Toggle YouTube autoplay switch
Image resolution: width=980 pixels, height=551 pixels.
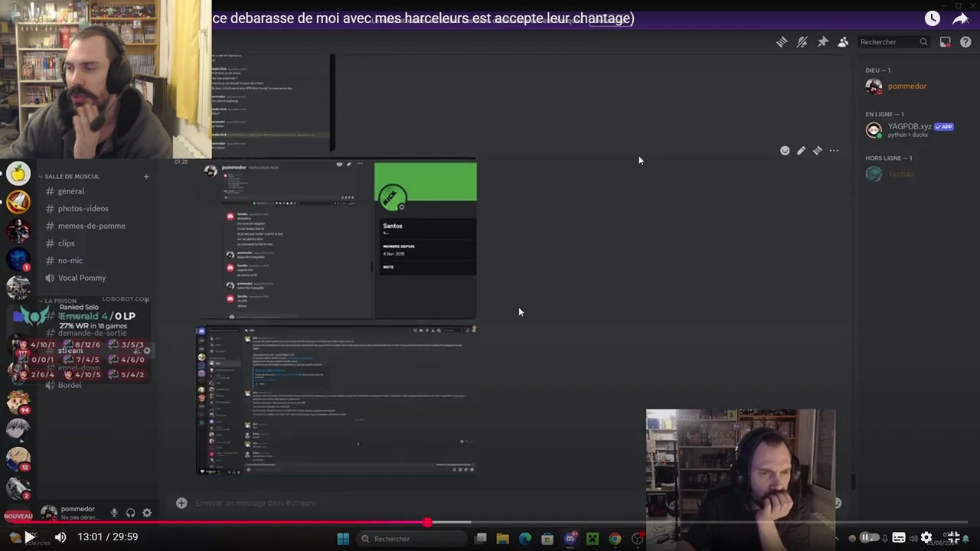[x=869, y=537]
